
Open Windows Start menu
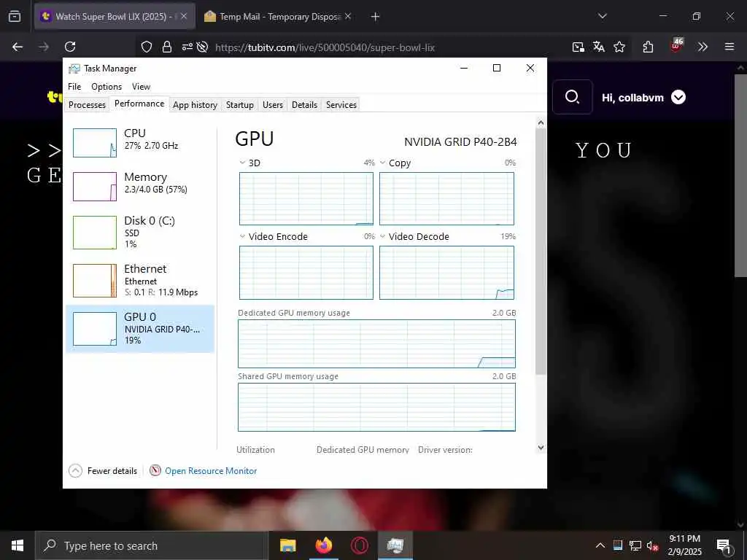(18, 545)
